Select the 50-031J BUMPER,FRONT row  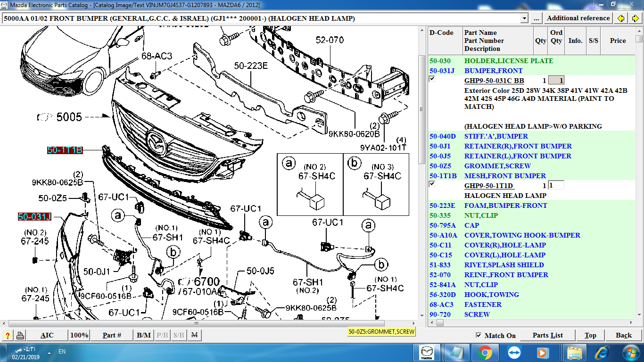(x=531, y=71)
